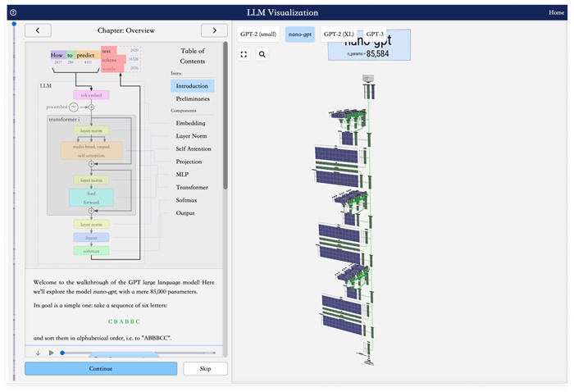Open MLP in table of contents
This screenshot has height=392, width=574.
[182, 175]
